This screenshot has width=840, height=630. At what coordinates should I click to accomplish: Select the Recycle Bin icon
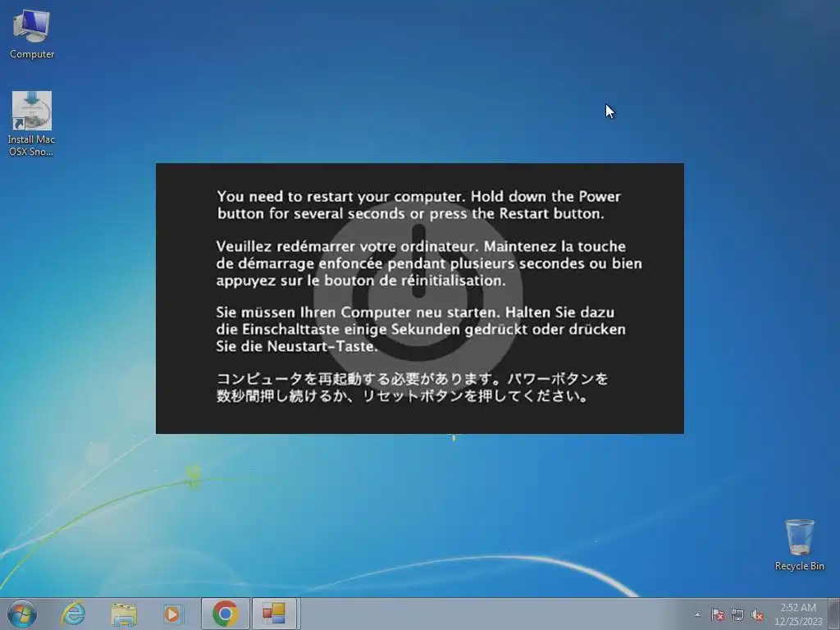799,545
